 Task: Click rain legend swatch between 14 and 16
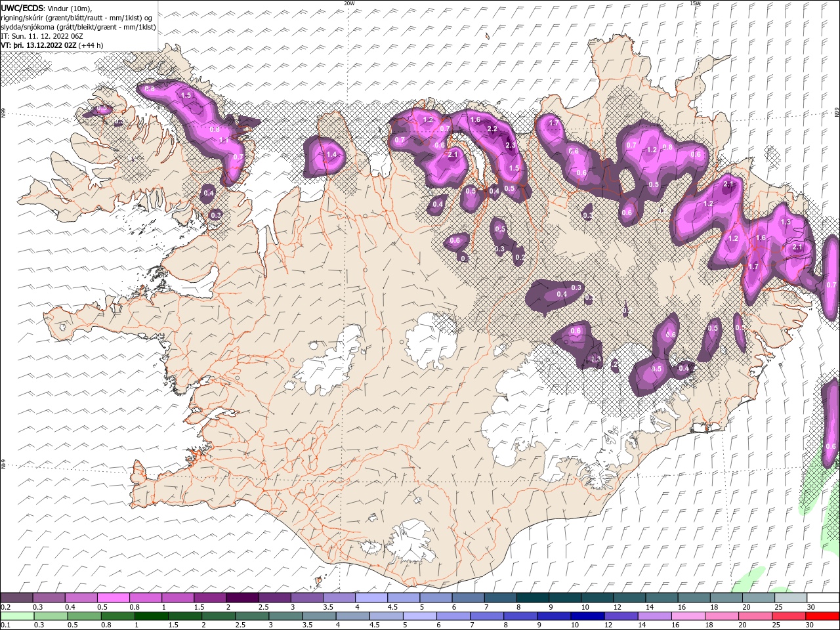click(654, 616)
